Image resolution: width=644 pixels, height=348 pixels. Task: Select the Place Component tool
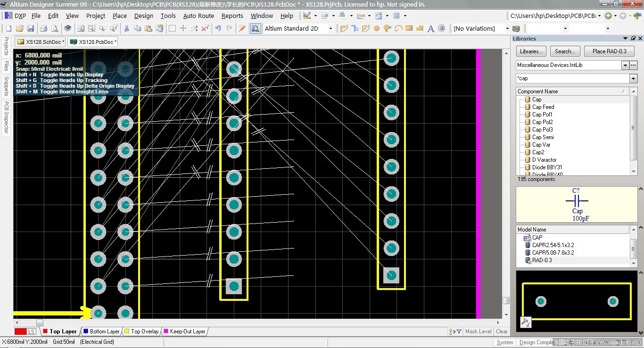tap(441, 28)
